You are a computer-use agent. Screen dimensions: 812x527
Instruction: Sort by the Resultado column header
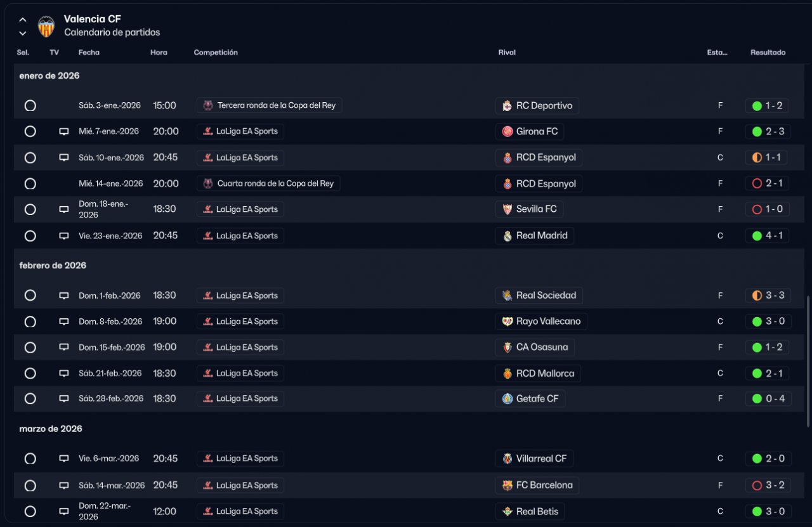click(768, 53)
